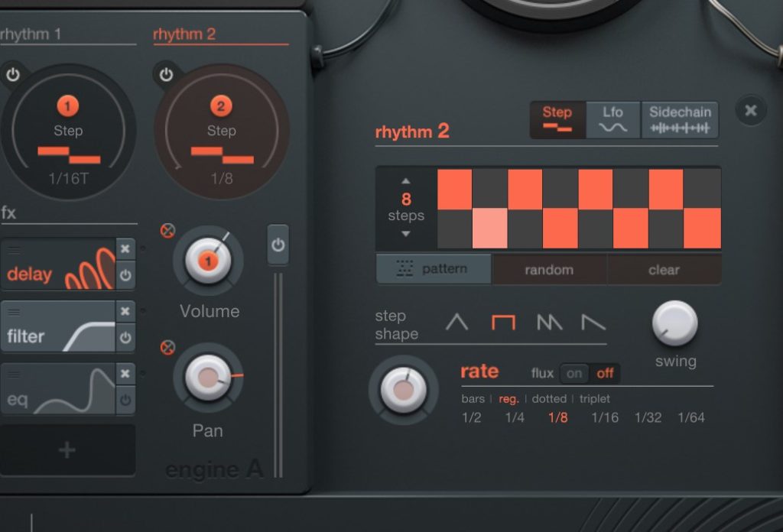
Task: Decrease step count with the down arrow
Action: coord(406,234)
